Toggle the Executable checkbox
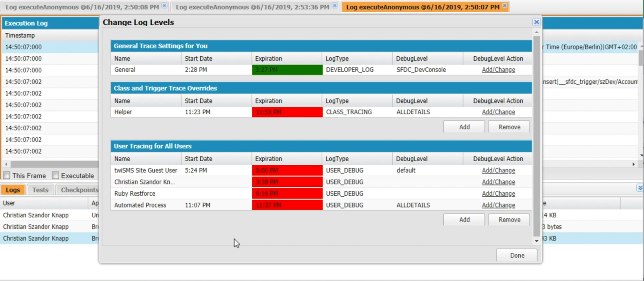Viewport: 644px width, 281px height. coord(56,176)
